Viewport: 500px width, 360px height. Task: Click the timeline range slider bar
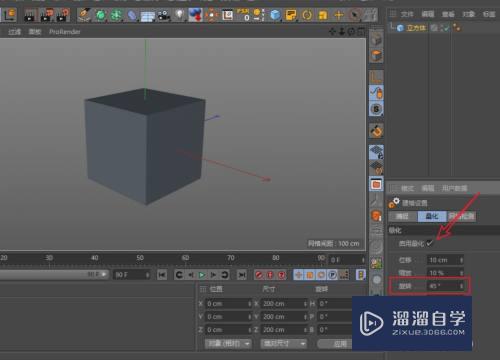(x=53, y=274)
